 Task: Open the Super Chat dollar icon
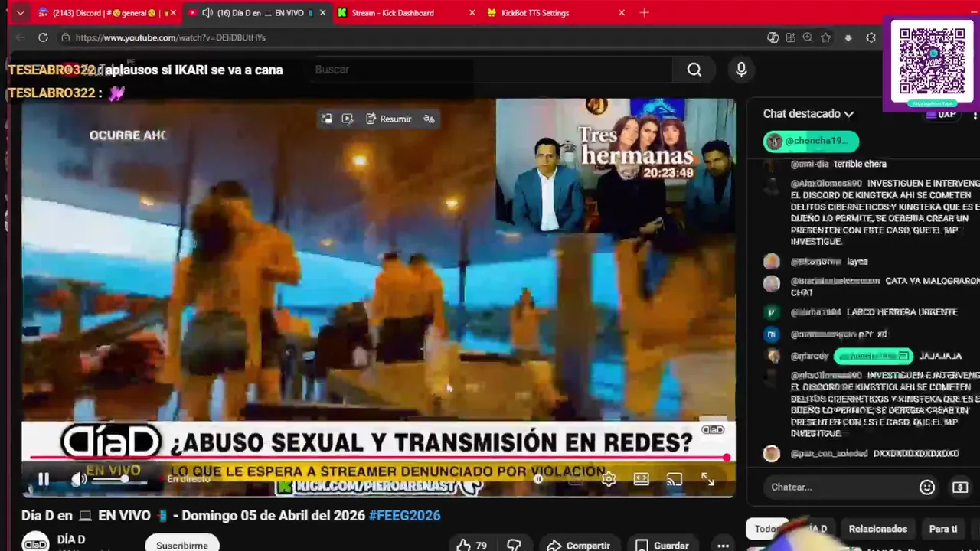click(x=960, y=487)
